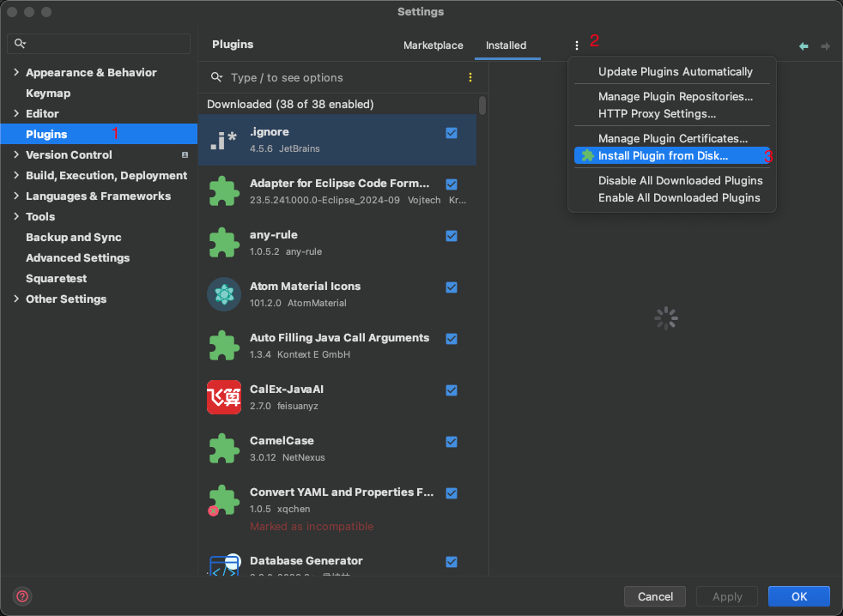Screen dimensions: 843x616
Task: Click the back navigation arrow icon
Action: pyautogui.click(x=804, y=46)
